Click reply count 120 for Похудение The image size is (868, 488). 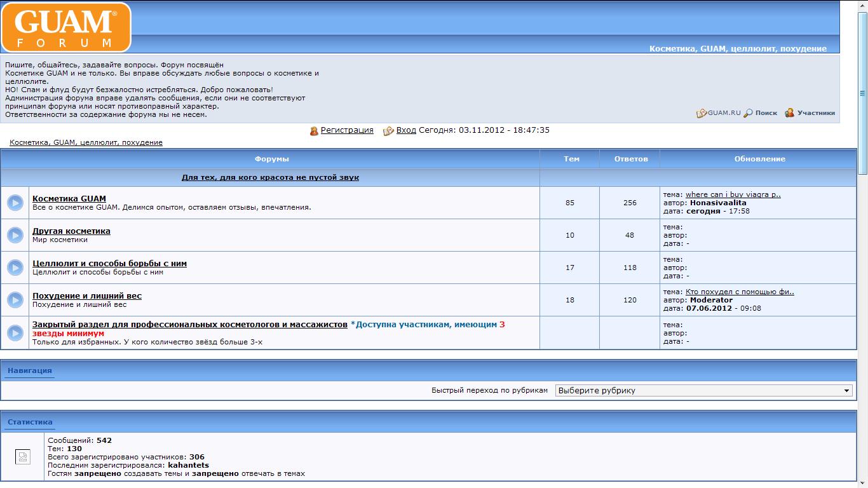(630, 300)
